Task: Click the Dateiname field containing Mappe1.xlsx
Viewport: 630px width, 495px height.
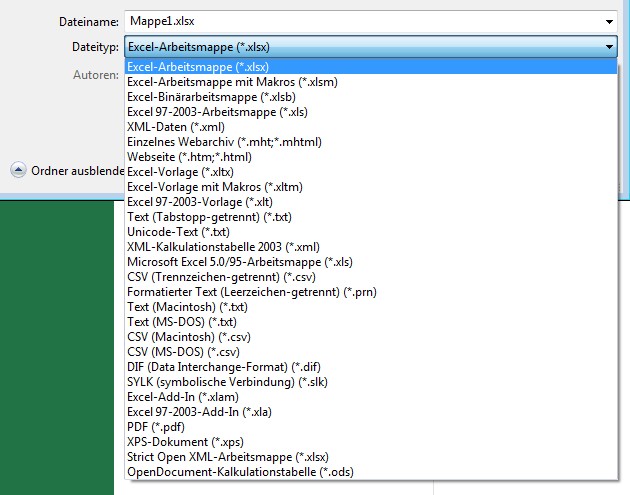Action: 370,21
